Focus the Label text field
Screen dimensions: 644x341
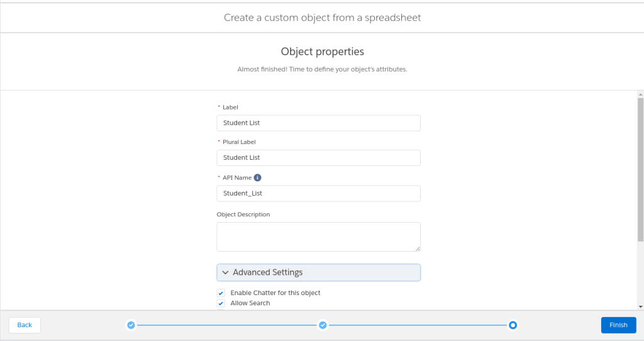(318, 123)
